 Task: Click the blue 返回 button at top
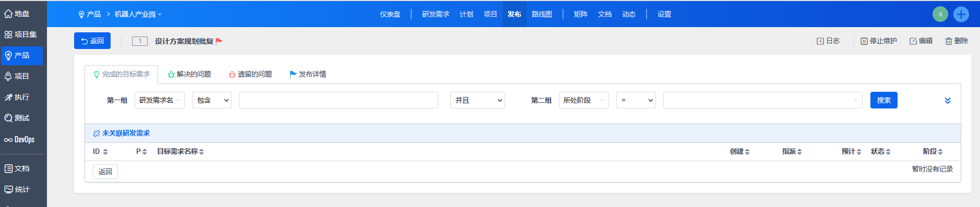92,41
